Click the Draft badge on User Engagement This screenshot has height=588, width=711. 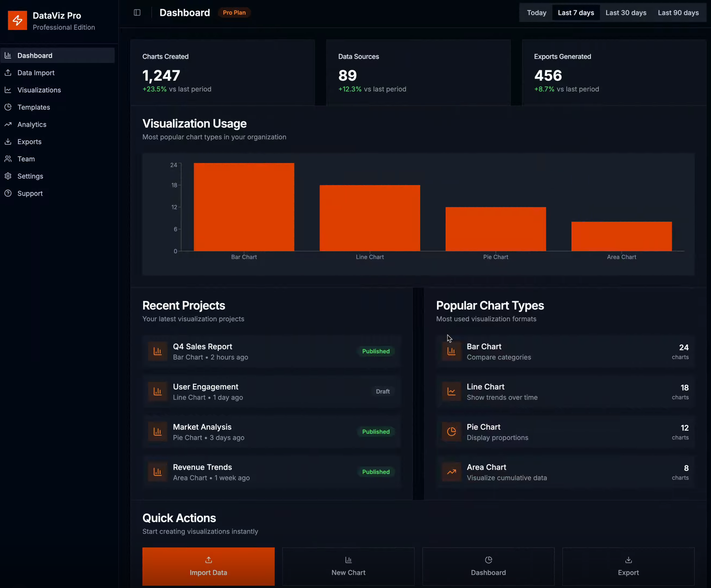point(383,391)
